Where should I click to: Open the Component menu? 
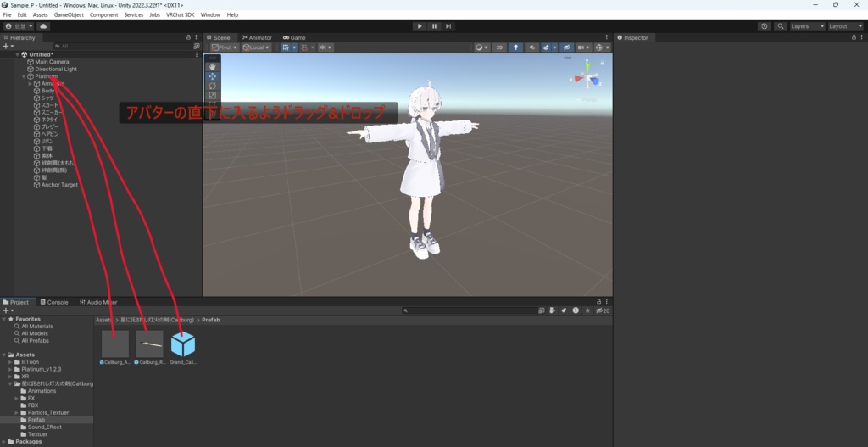103,15
